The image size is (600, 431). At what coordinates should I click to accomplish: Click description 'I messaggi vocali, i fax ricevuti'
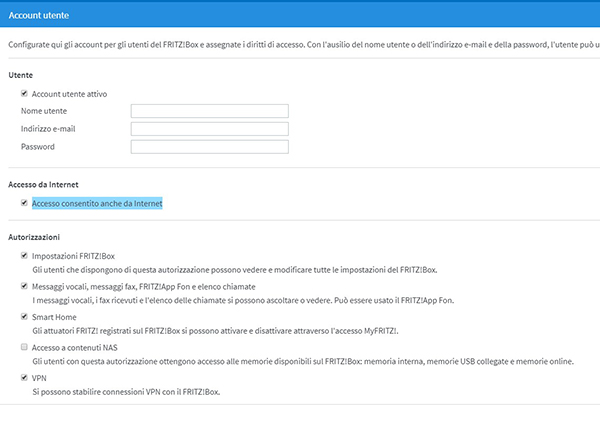[x=243, y=300]
